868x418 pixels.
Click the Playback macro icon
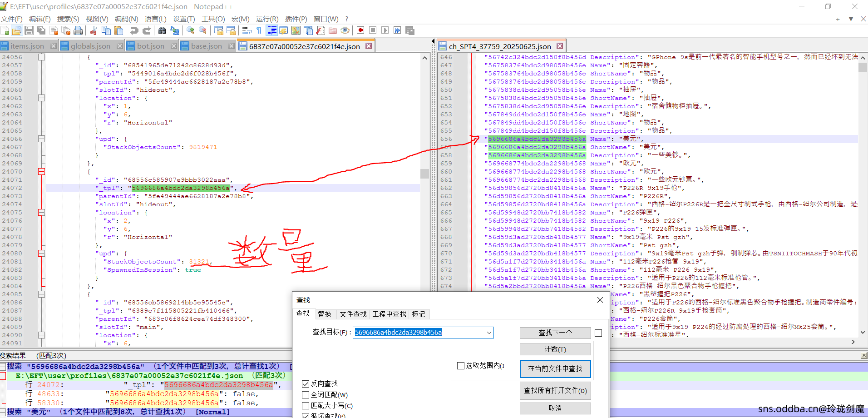pos(385,30)
